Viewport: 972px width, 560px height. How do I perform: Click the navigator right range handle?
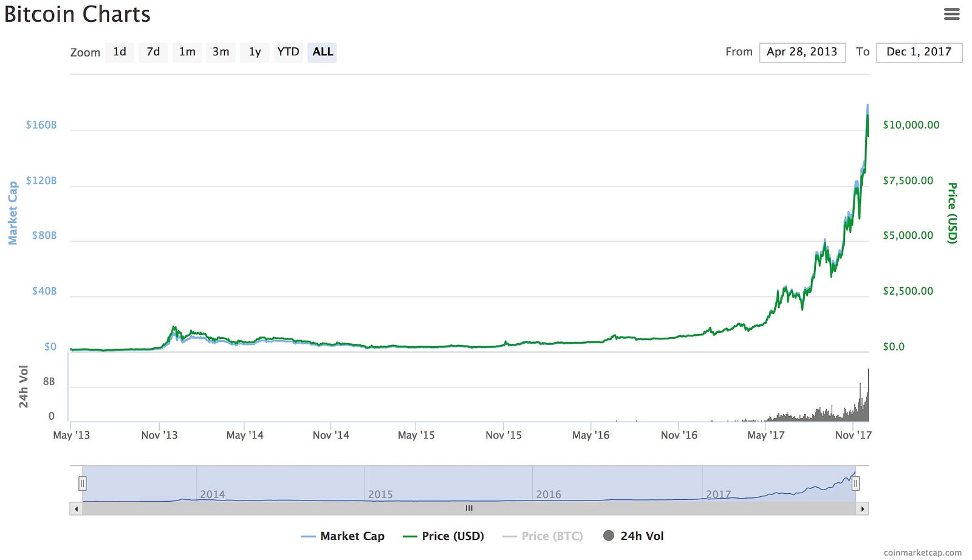[855, 483]
